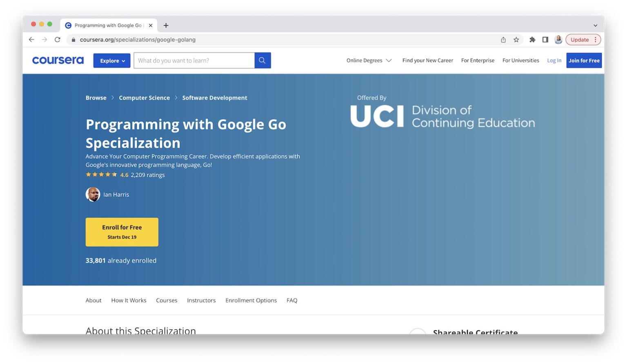The width and height of the screenshot is (627, 364).
Task: Reload the page
Action: click(57, 40)
